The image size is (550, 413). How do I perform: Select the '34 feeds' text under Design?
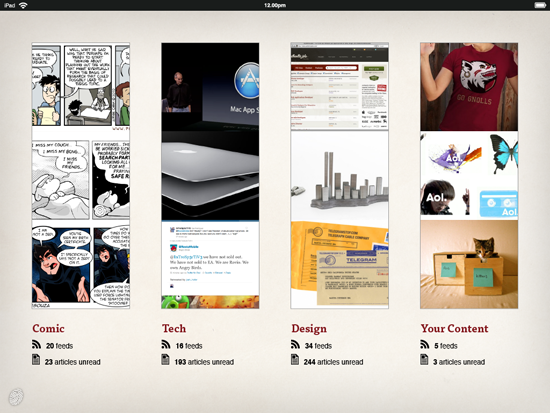[x=318, y=346]
